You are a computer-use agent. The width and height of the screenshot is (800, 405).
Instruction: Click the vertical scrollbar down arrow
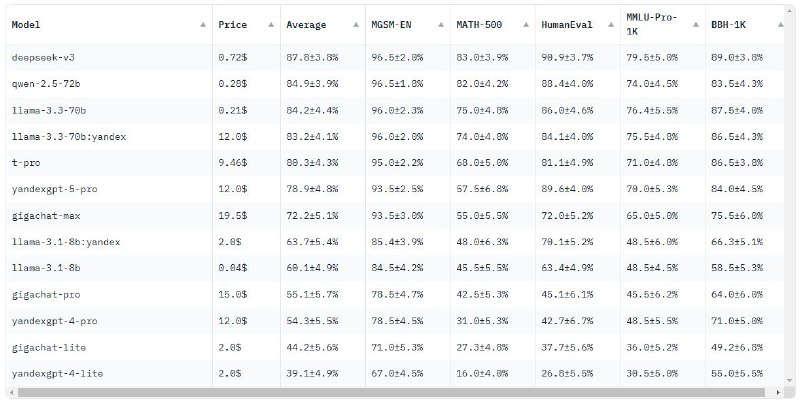[790, 381]
